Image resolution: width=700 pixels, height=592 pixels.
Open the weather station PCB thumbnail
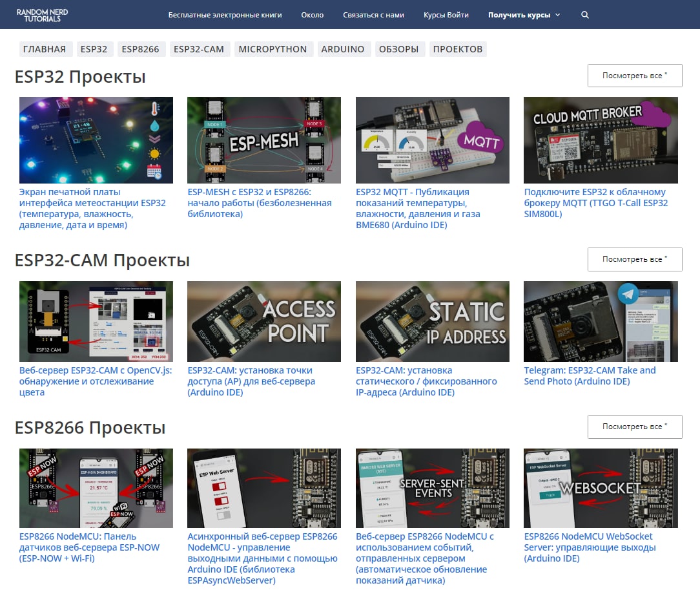point(96,140)
